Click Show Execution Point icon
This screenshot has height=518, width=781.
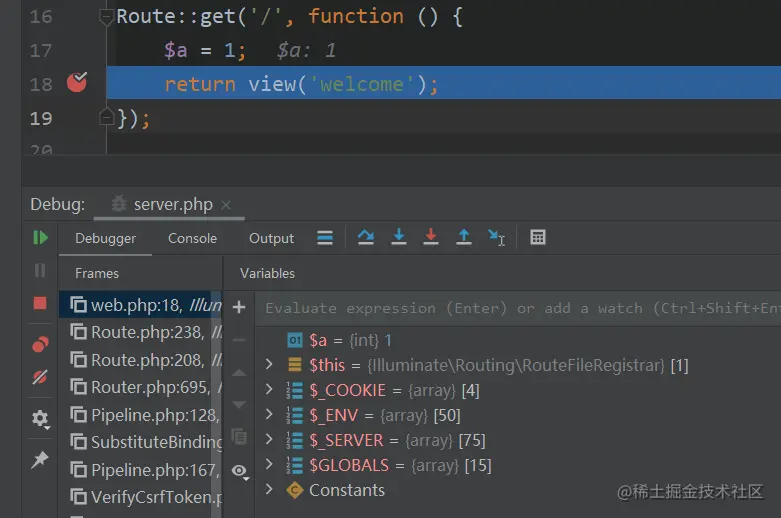(x=325, y=238)
